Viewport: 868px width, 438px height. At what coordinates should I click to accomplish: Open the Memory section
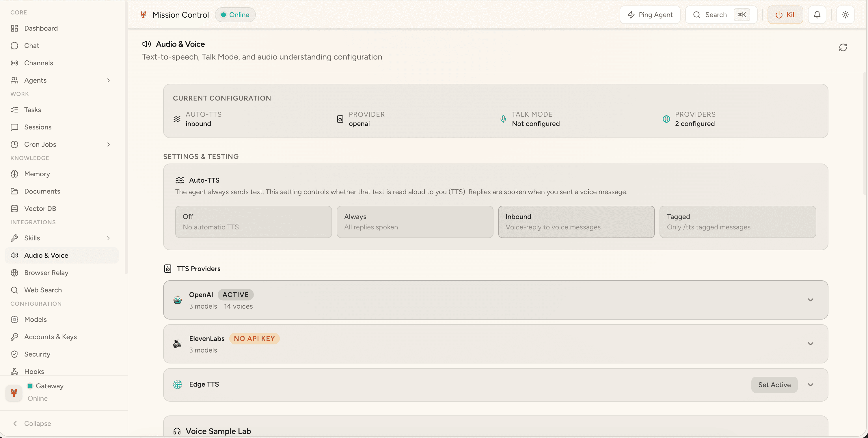pyautogui.click(x=37, y=174)
